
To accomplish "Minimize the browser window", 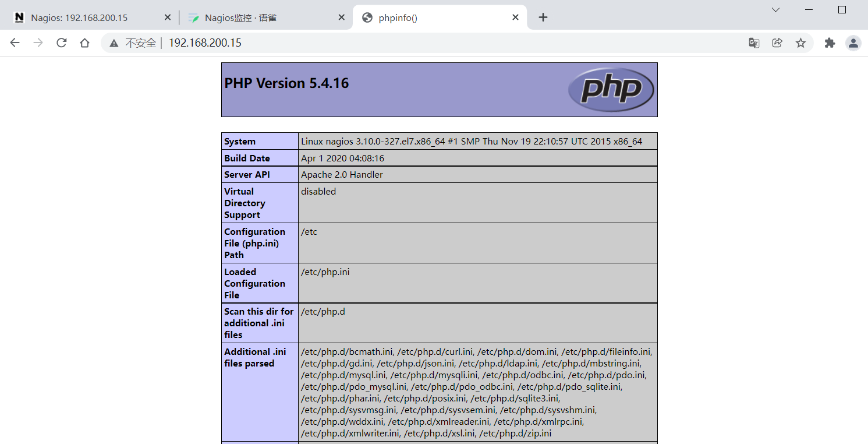I will point(809,10).
